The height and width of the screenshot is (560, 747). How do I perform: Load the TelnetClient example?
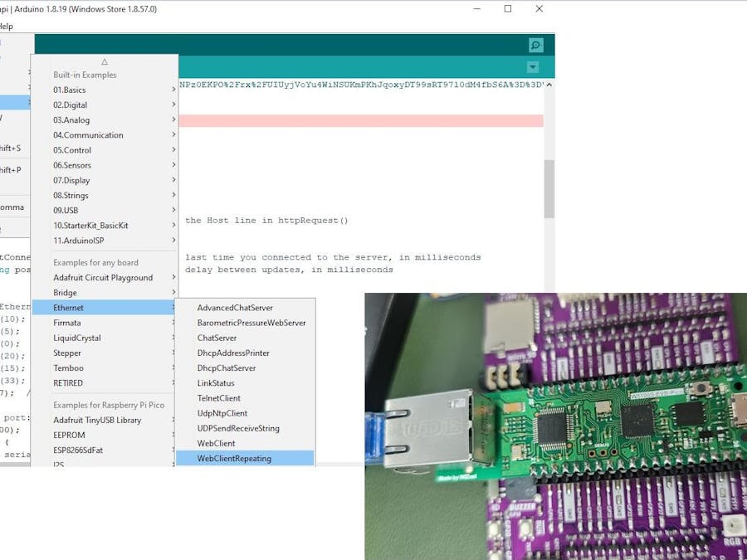coord(246,398)
